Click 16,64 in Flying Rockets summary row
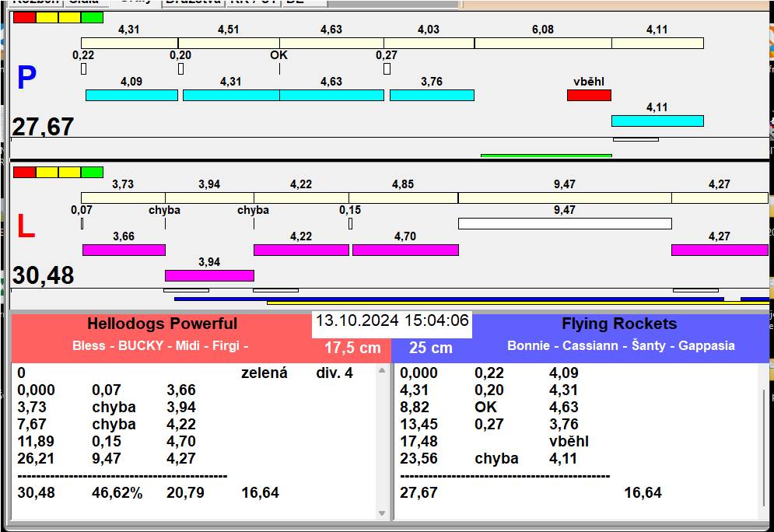 point(643,492)
